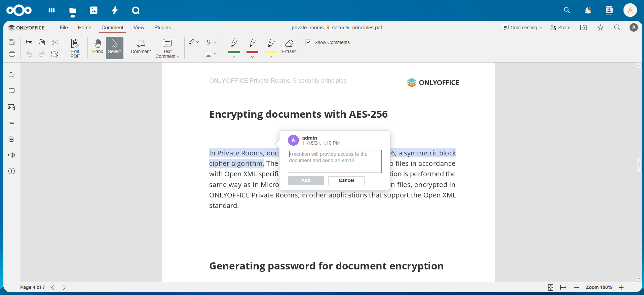Open Nextcloud Dashboard app icon

51,10
